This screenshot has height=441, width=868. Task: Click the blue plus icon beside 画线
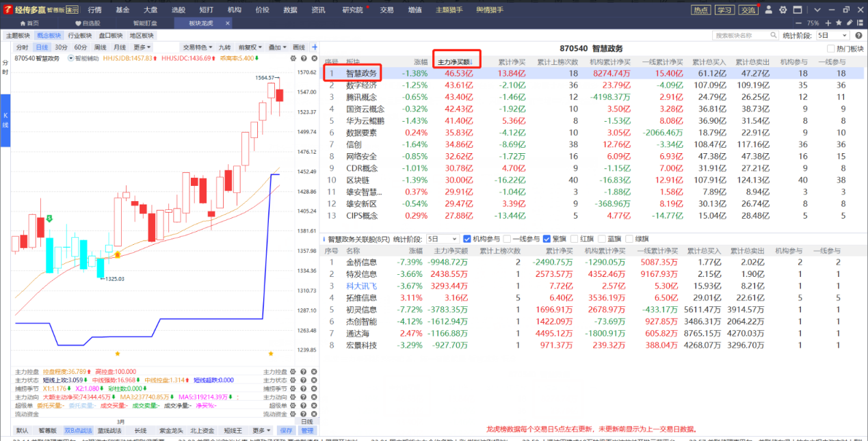pos(315,47)
